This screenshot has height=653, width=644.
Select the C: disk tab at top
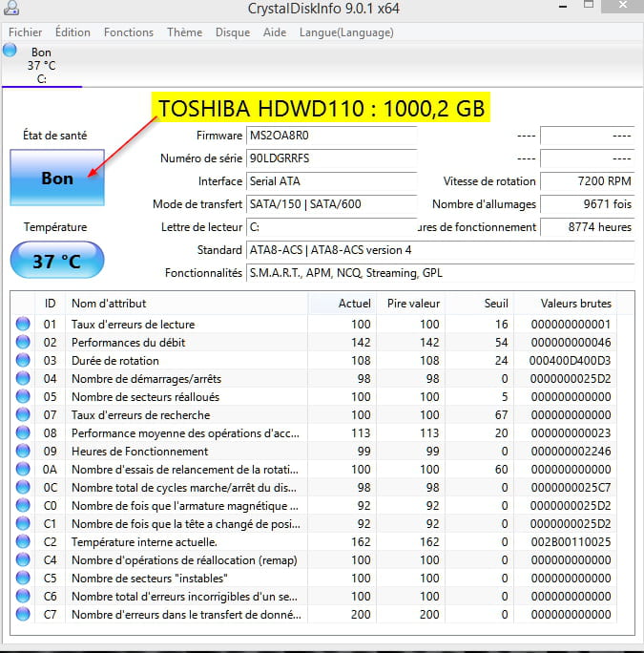coord(41,66)
